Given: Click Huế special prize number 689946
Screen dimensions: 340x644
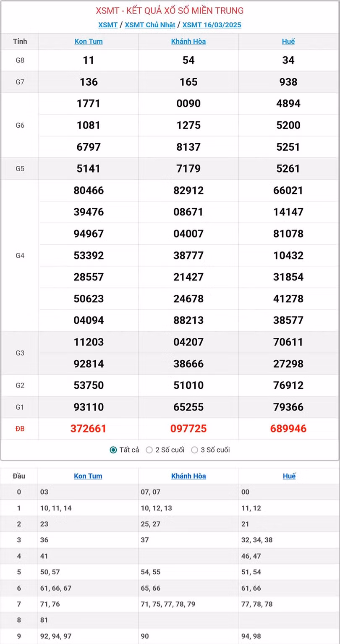Looking at the screenshot, I should point(288,429).
